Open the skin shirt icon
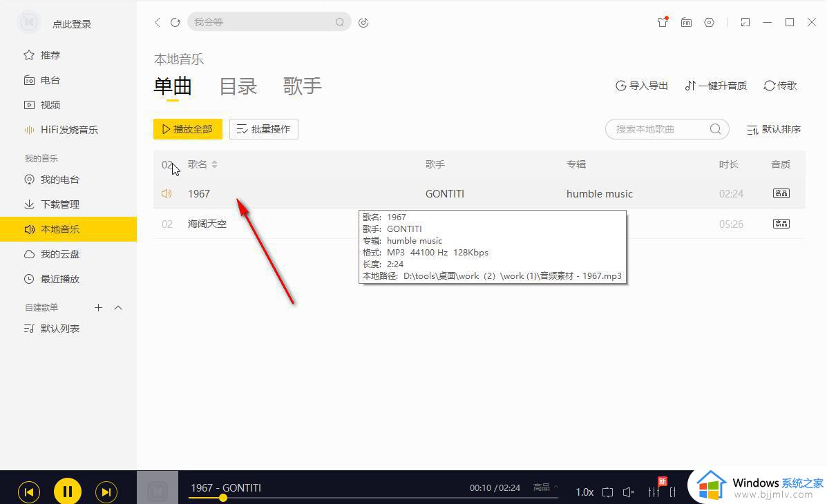The image size is (827, 504). pos(663,22)
